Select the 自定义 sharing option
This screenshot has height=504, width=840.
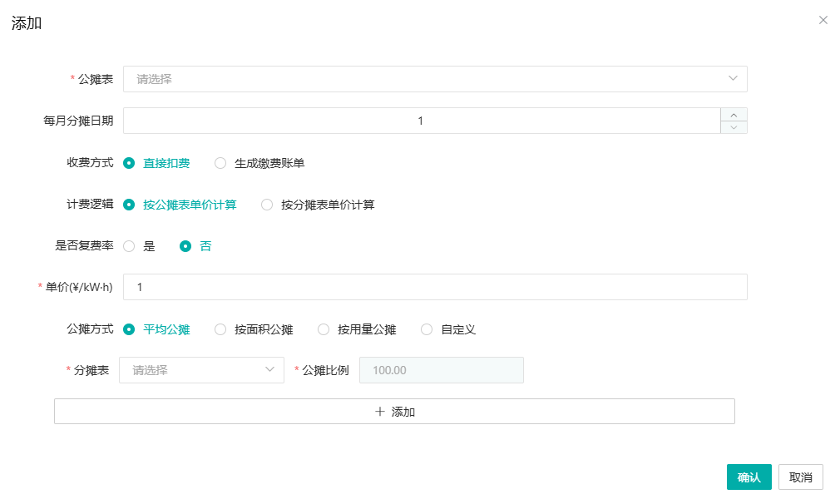[427, 329]
